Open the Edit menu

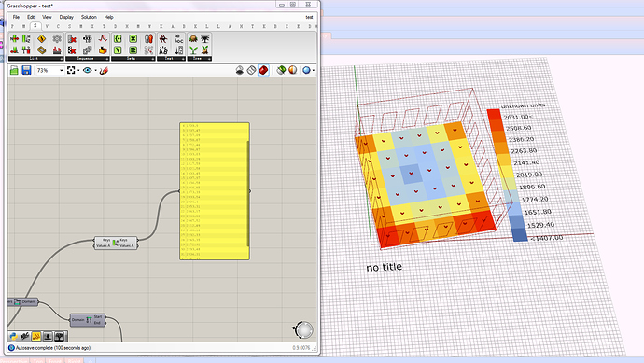pos(31,17)
